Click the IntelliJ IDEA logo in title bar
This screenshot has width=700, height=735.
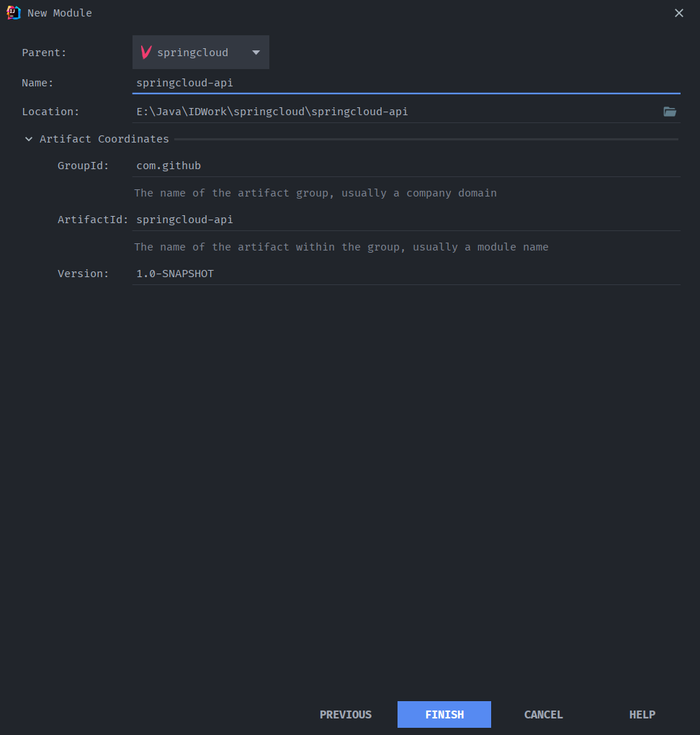13,12
